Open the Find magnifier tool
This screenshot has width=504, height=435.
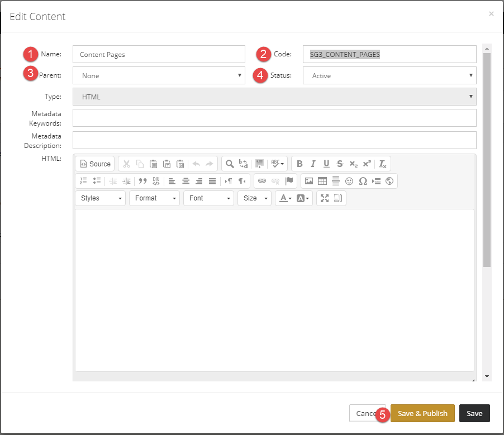click(x=230, y=164)
